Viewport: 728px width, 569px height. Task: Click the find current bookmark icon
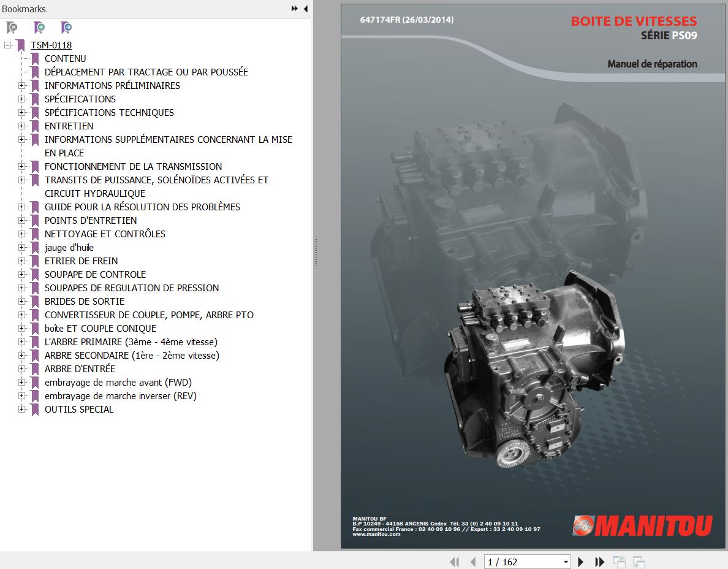click(66, 28)
